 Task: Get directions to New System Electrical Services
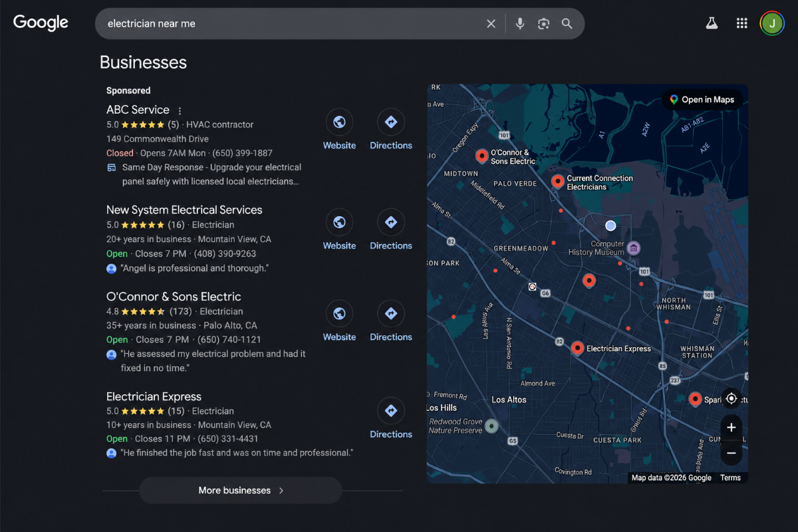(x=391, y=231)
